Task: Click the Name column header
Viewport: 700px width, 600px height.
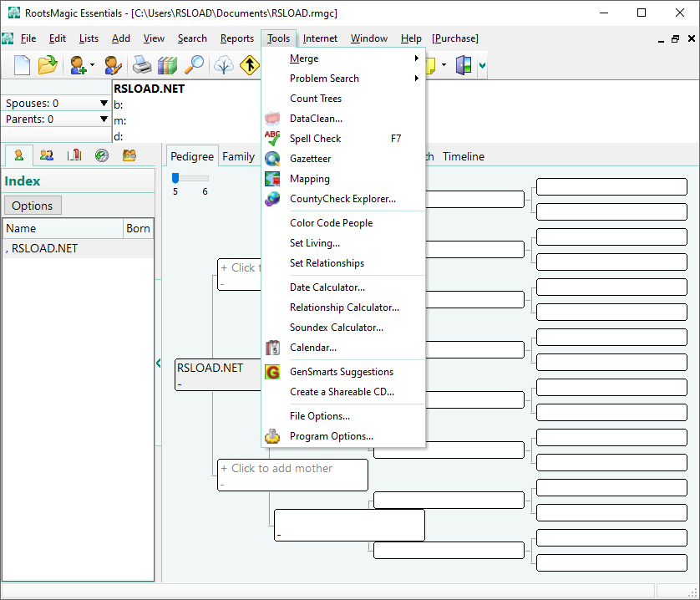Action: (63, 228)
